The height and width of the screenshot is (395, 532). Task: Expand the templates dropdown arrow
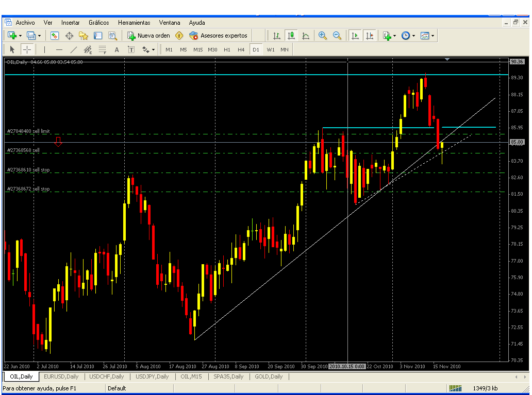click(433, 36)
